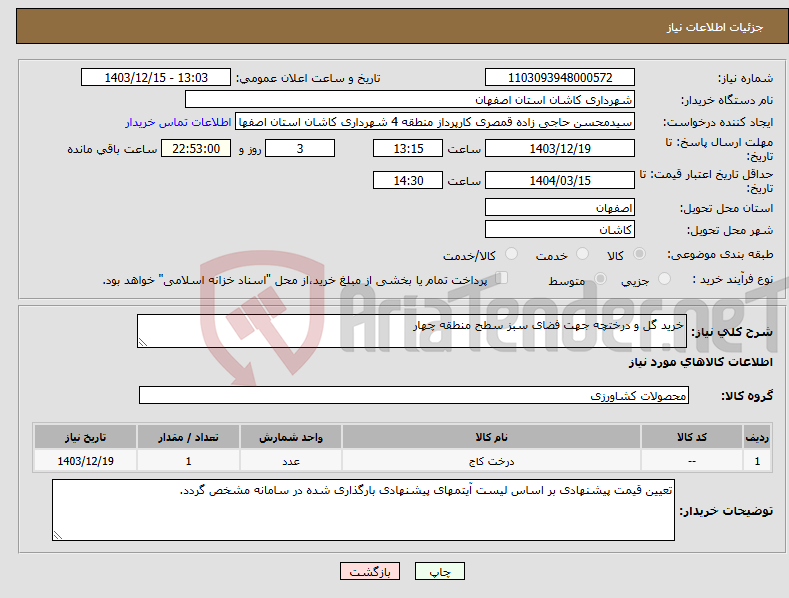Click the buyer notes textarea
This screenshot has height=598, width=789.
coord(363,510)
